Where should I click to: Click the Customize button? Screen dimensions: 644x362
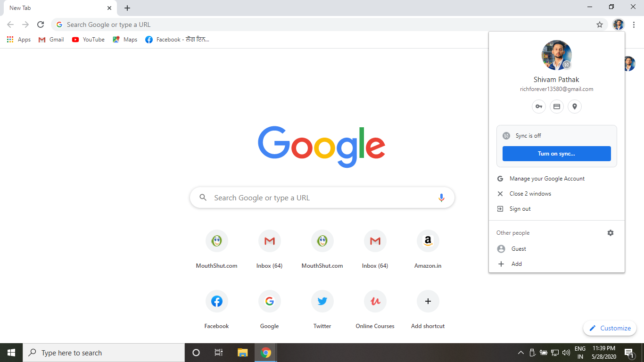[x=610, y=328]
